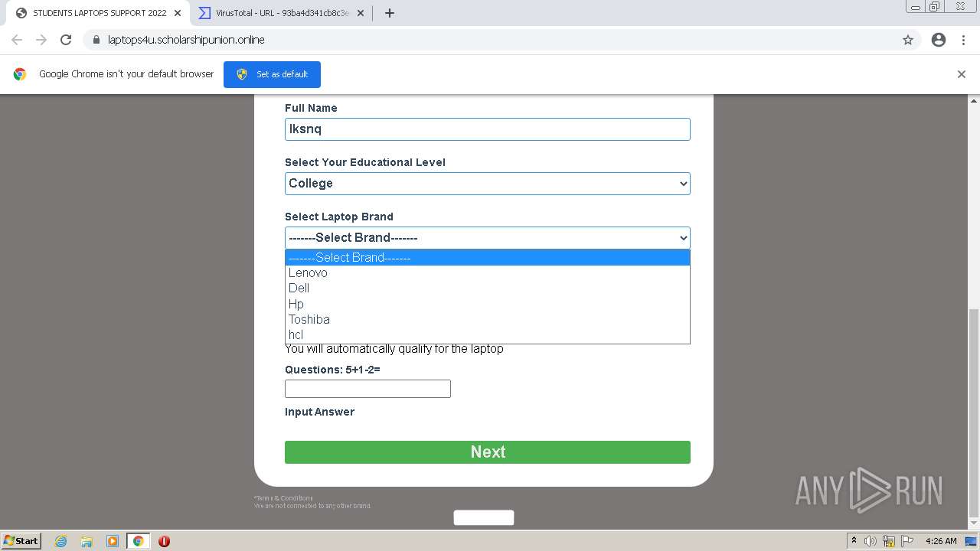Image resolution: width=980 pixels, height=551 pixels.
Task: Click the Chrome logo in notification bar
Action: coord(20,74)
